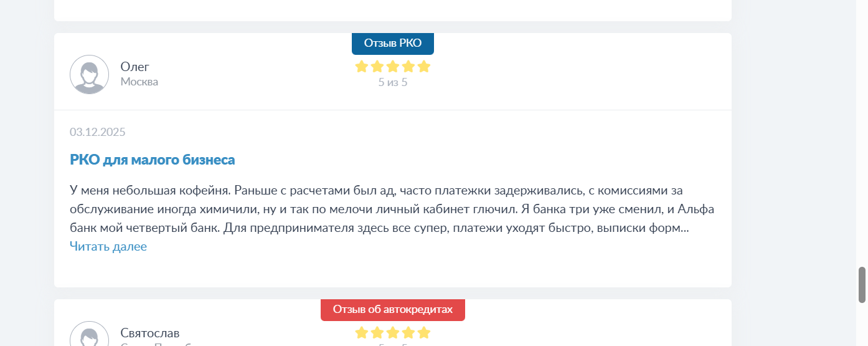This screenshot has height=346, width=868.
Task: Click the reviewer name "Олег"
Action: [135, 67]
